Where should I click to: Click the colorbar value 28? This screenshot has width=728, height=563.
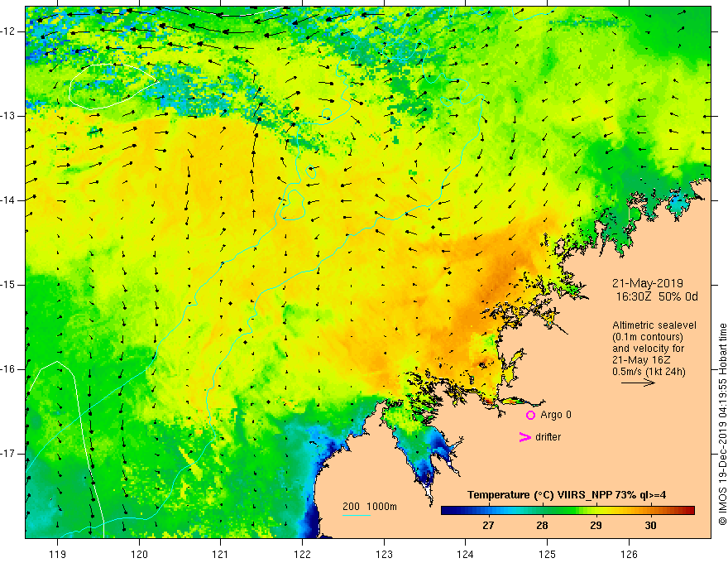click(542, 526)
